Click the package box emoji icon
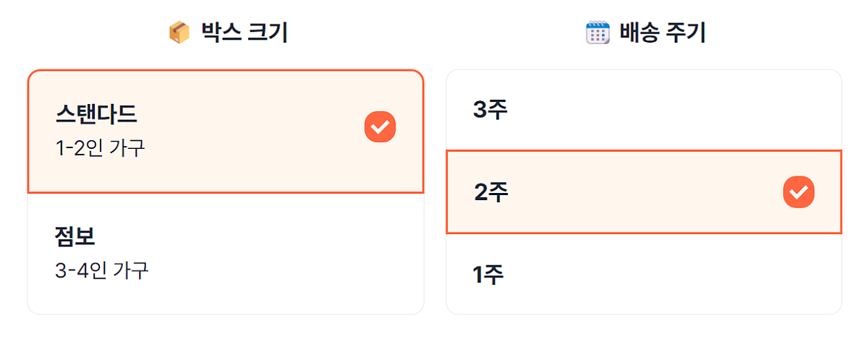Viewport: 868px width, 344px height. click(x=179, y=33)
